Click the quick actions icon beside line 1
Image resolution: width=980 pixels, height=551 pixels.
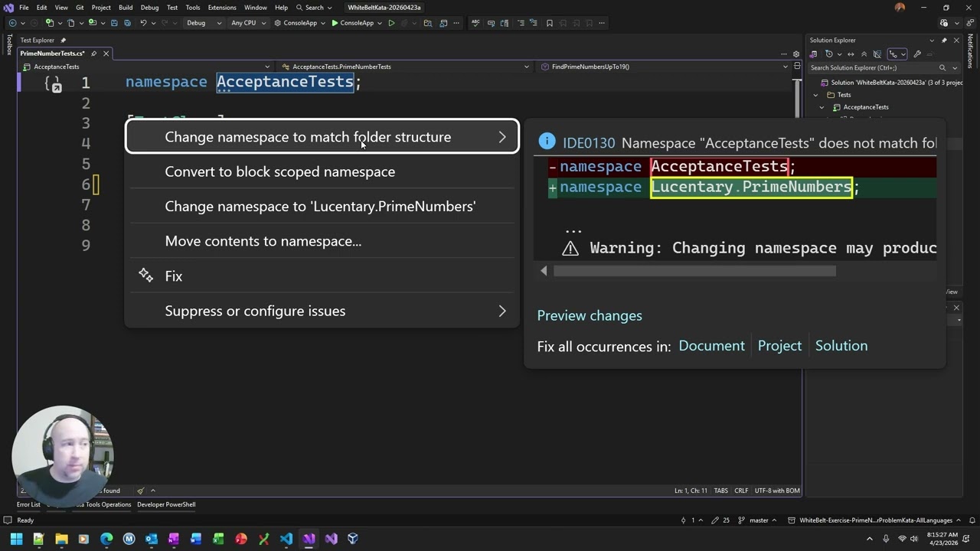point(53,84)
